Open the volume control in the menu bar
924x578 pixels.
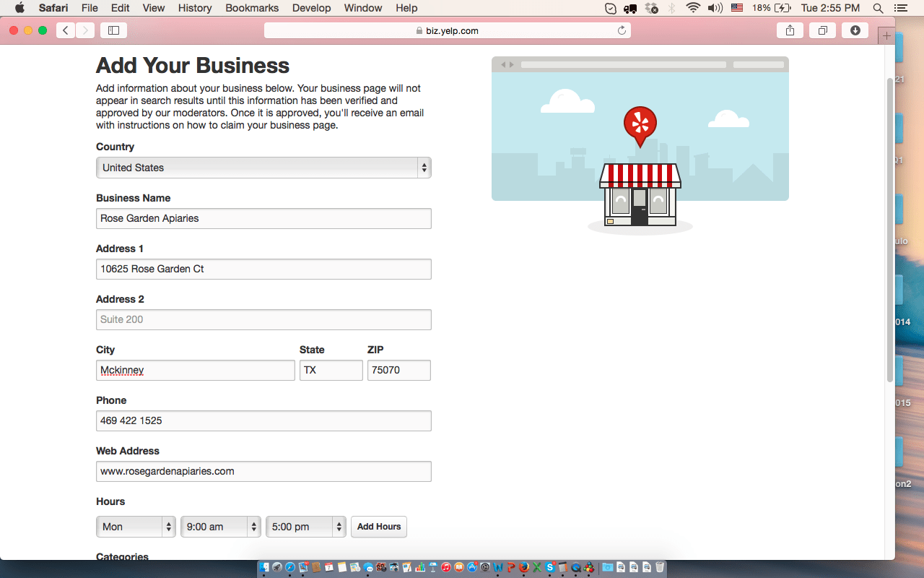[715, 8]
